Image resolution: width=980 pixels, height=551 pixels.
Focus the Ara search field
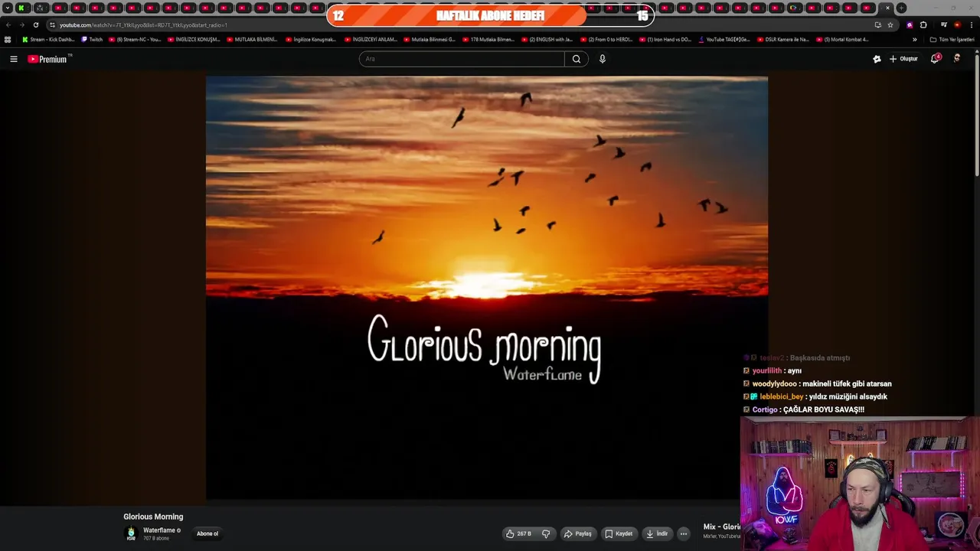pyautogui.click(x=462, y=59)
